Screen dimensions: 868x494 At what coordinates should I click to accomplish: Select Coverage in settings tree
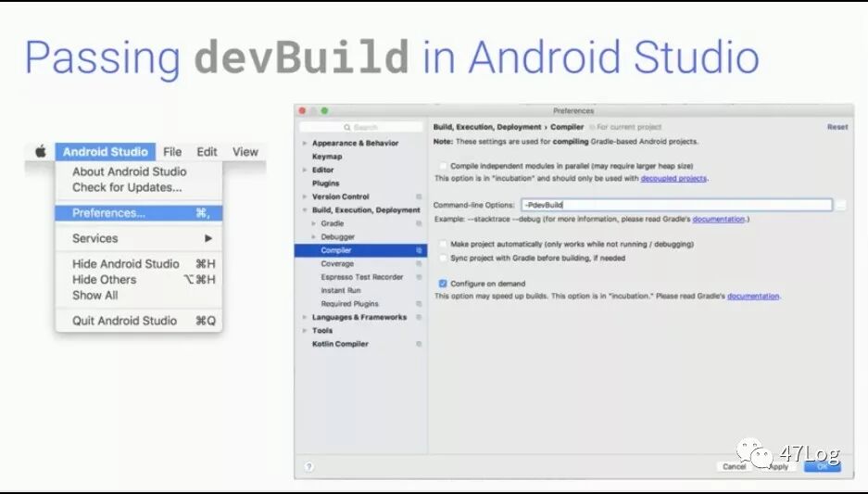point(337,263)
